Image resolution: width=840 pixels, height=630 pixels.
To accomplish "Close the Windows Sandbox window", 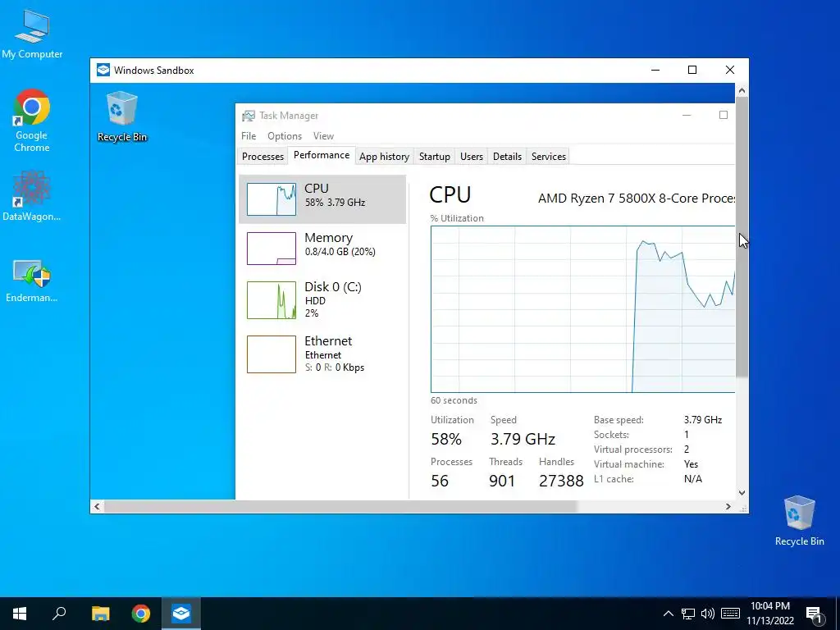I will click(729, 71).
